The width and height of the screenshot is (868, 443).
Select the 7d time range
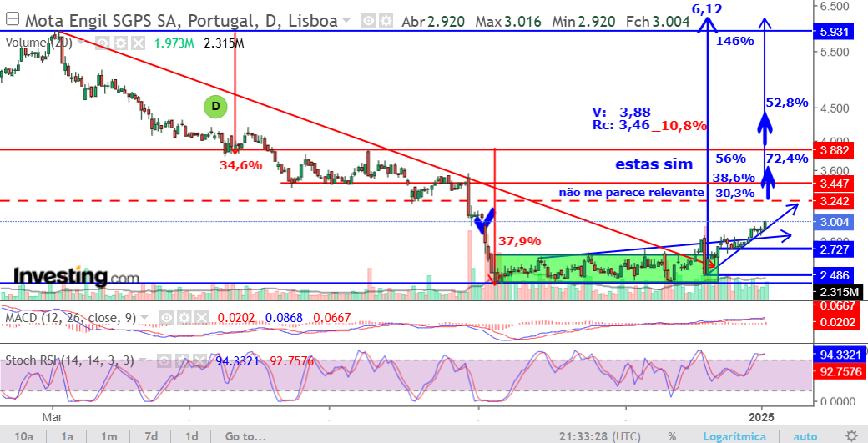pyautogui.click(x=150, y=436)
